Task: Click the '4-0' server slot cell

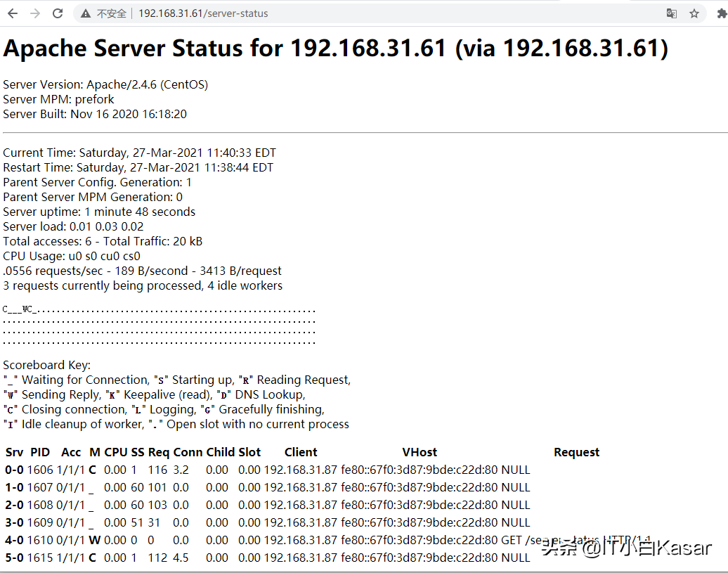Action: pyautogui.click(x=14, y=541)
